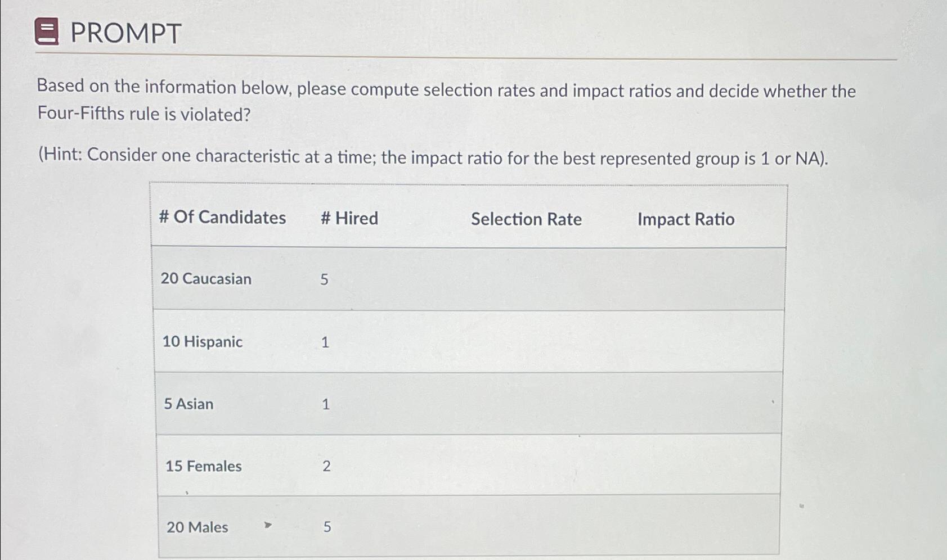
Task: Click the hired count in the Males row
Action: click(327, 527)
